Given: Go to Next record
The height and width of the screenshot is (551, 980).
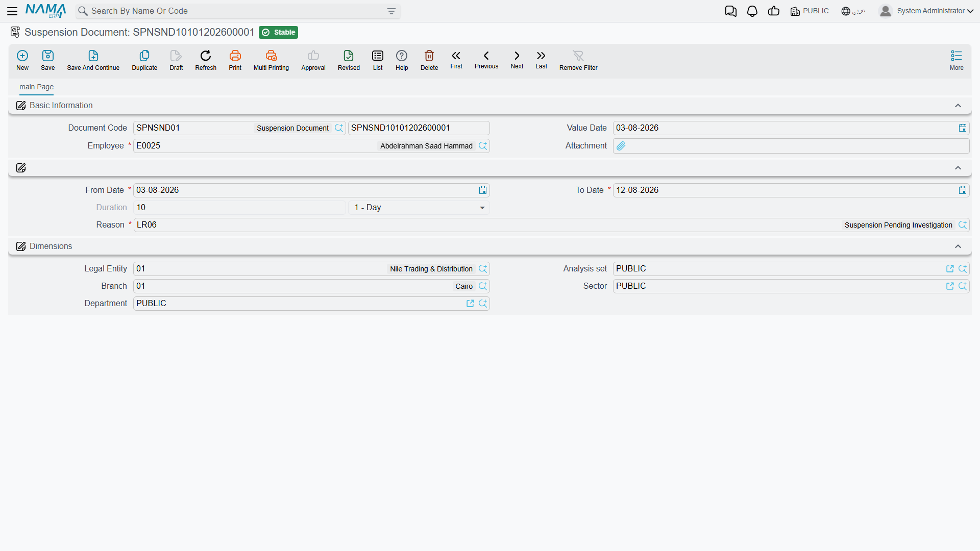Looking at the screenshot, I should click(x=517, y=60).
